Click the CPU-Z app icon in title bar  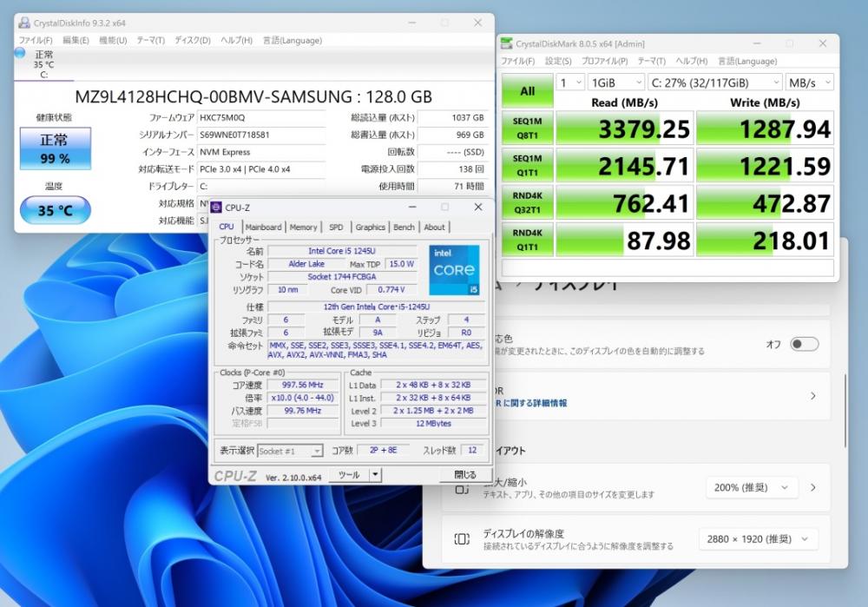tap(216, 208)
